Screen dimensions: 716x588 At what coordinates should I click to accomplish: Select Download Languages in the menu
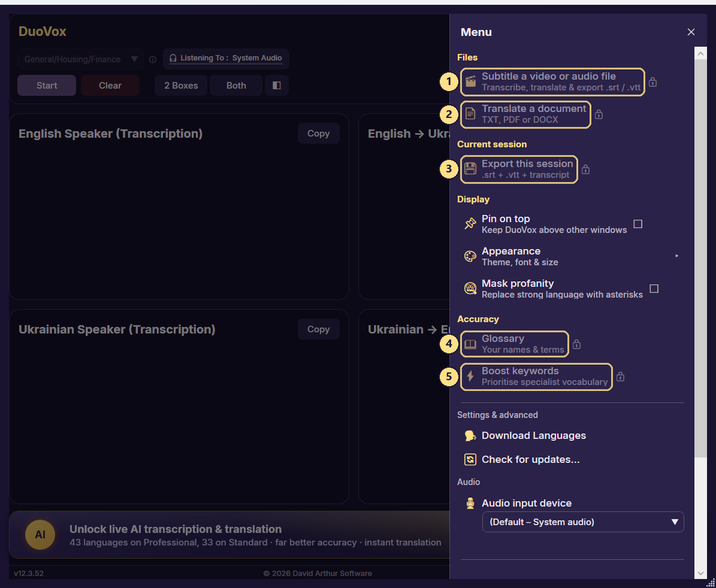click(x=534, y=436)
